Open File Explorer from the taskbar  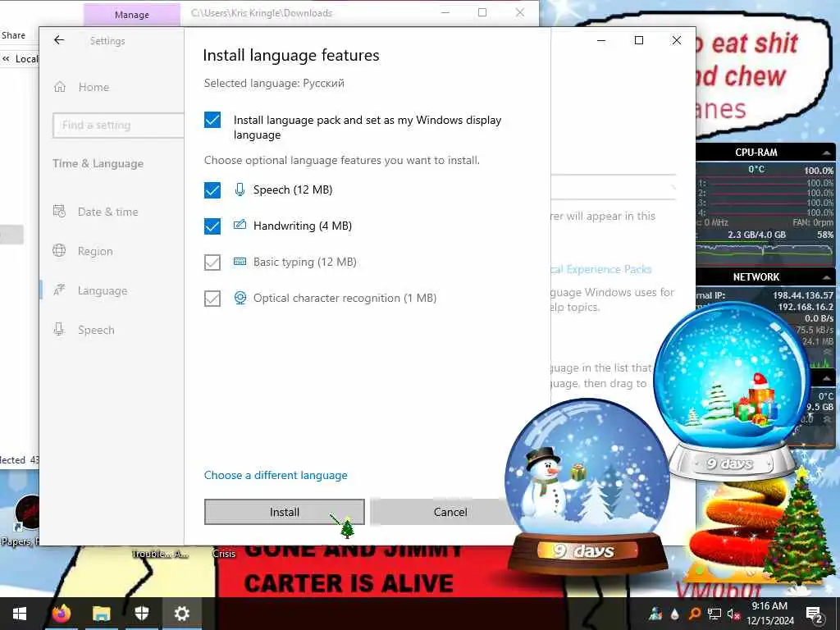coord(101,614)
